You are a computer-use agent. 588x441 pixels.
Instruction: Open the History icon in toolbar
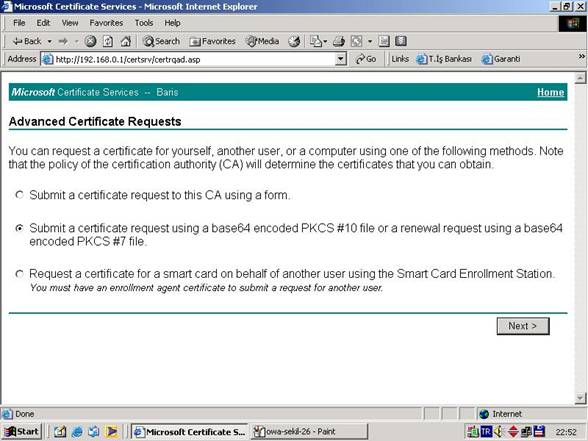click(x=294, y=41)
